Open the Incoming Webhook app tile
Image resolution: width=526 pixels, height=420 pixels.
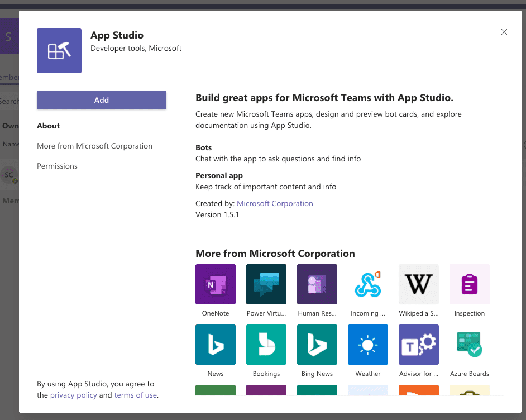tap(368, 284)
